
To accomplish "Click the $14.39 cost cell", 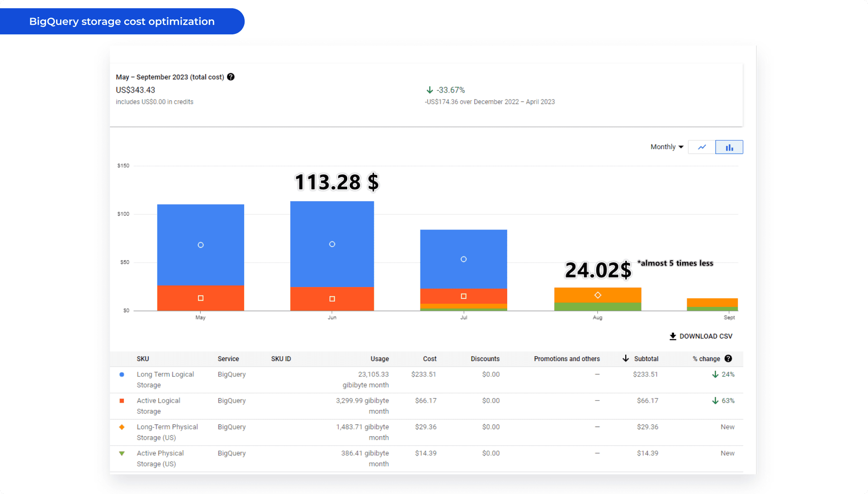I will click(x=426, y=453).
